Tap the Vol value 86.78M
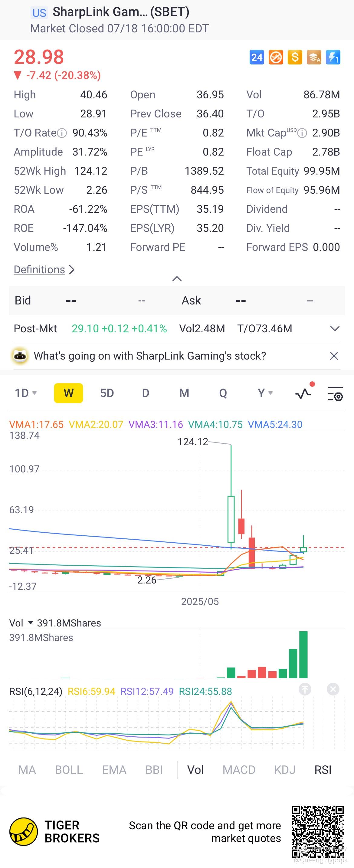 coord(322,95)
